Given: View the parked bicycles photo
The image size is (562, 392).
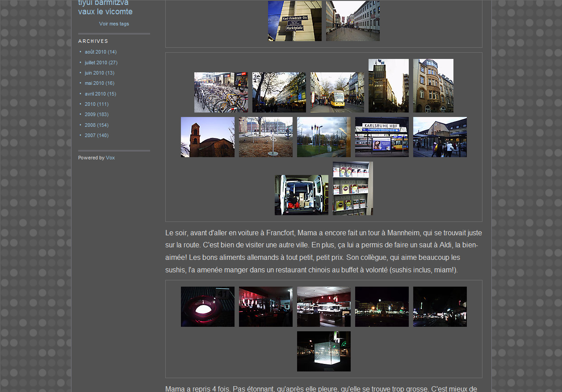Looking at the screenshot, I should click(x=221, y=92).
